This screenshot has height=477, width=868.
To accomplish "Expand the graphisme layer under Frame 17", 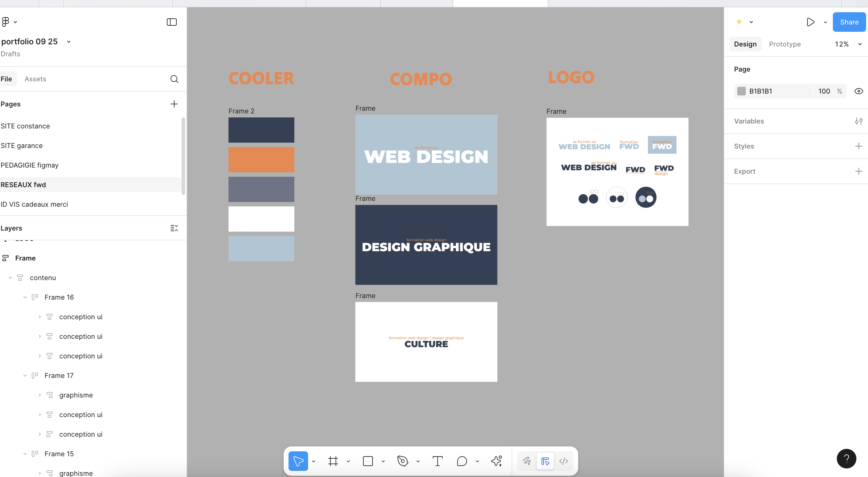I will 39,395.
